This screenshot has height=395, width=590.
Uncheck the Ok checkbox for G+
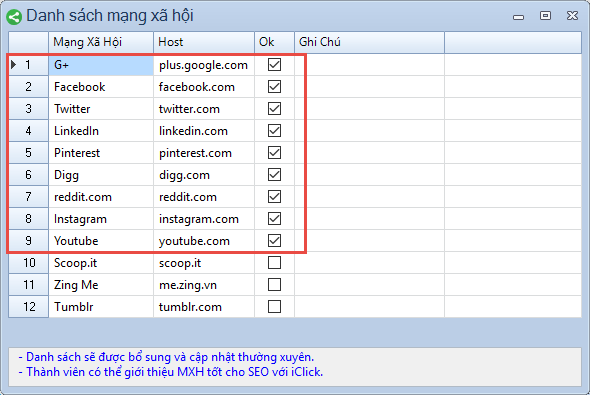[274, 65]
